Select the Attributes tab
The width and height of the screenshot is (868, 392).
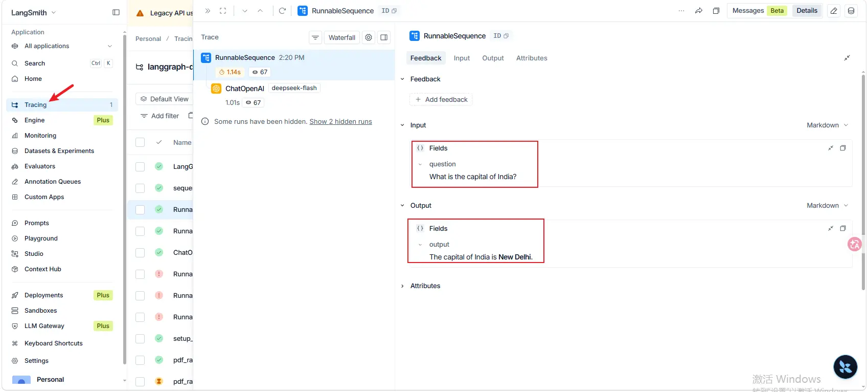tap(532, 58)
